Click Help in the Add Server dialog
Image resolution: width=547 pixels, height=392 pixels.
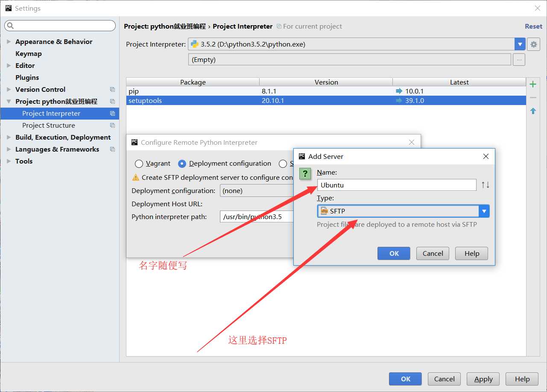click(x=471, y=253)
